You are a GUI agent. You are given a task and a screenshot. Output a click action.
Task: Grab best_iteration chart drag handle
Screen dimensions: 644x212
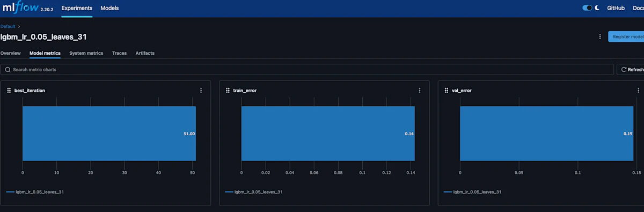(9, 91)
